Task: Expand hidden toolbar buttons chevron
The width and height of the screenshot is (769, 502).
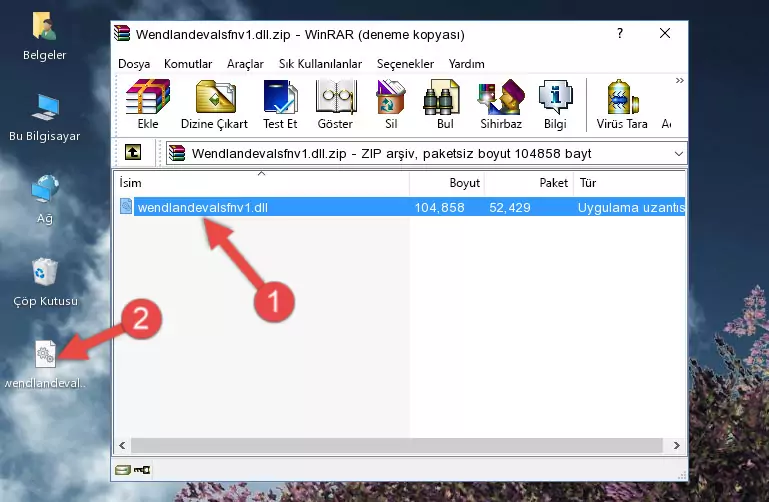Action: click(x=679, y=80)
